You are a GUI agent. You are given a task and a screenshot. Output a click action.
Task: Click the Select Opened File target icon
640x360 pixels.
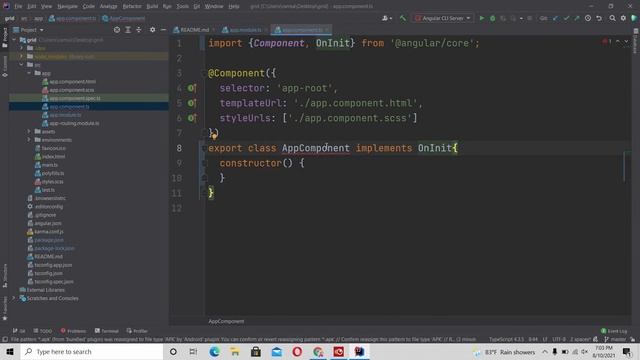coord(117,30)
